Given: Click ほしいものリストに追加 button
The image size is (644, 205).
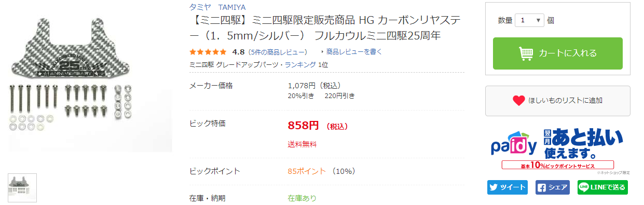Looking at the screenshot, I should tap(558, 101).
